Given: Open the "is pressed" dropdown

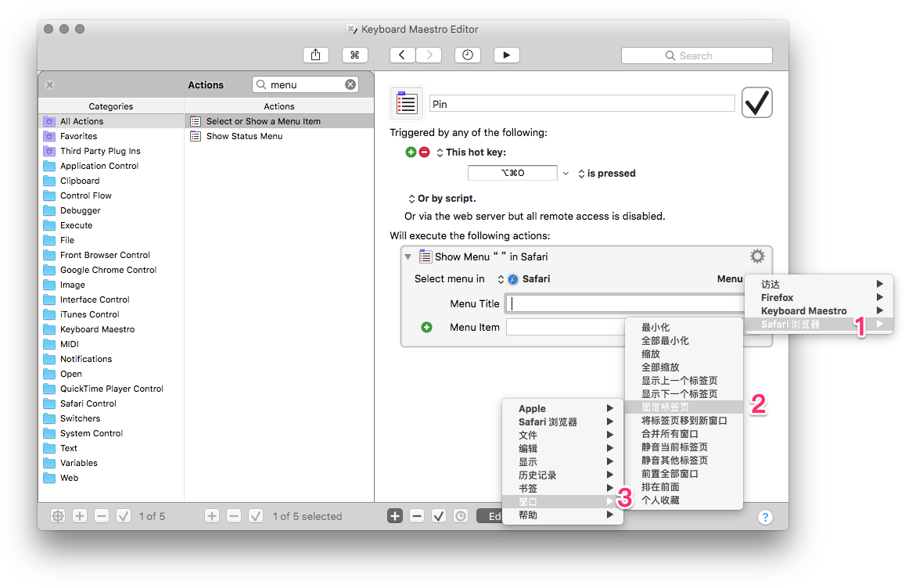Looking at the screenshot, I should tap(606, 173).
